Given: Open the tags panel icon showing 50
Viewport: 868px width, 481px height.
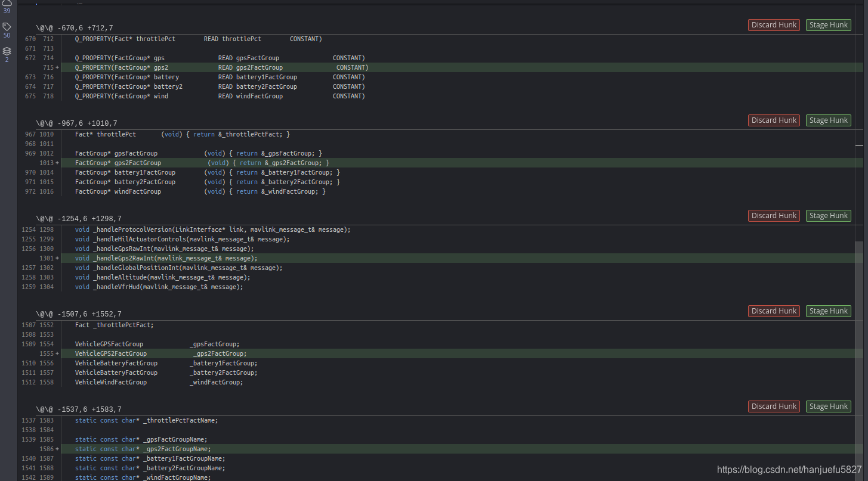Looking at the screenshot, I should pos(7,27).
